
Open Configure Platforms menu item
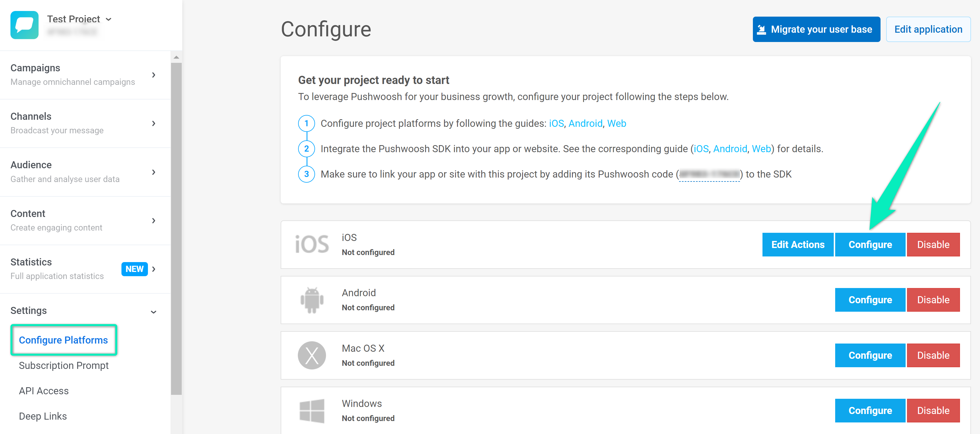(x=63, y=340)
